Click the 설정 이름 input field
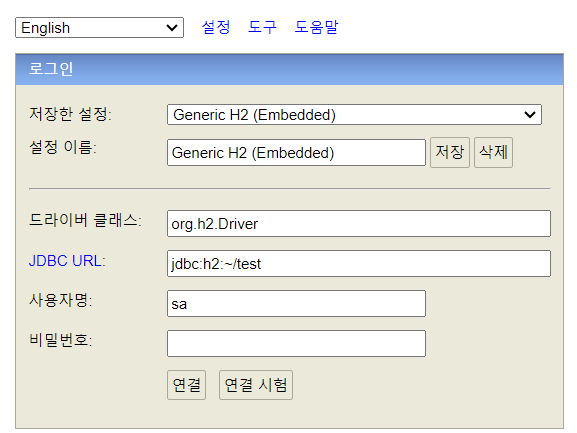Viewport: 577px width, 433px height. pos(296,153)
